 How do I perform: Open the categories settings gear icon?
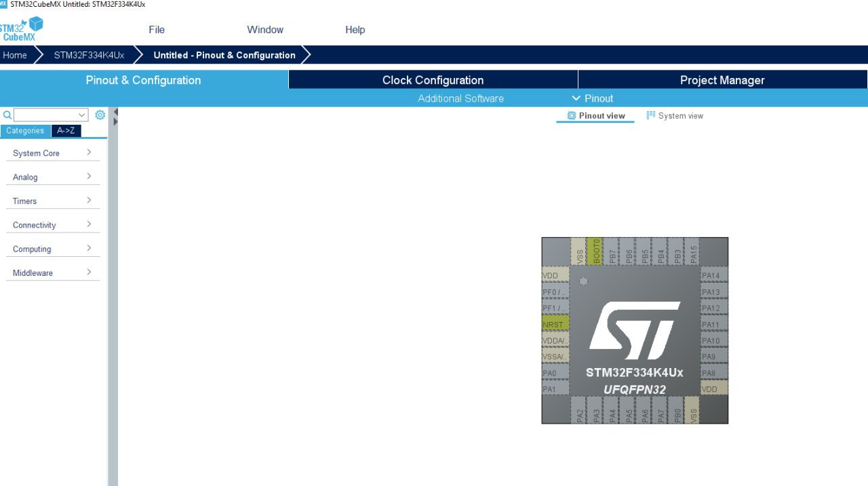pyautogui.click(x=100, y=115)
